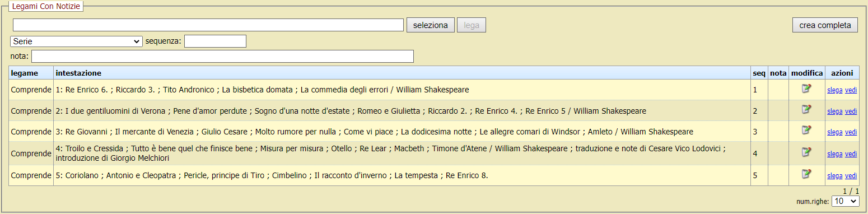Click slega on the Coriolano row

(x=835, y=176)
